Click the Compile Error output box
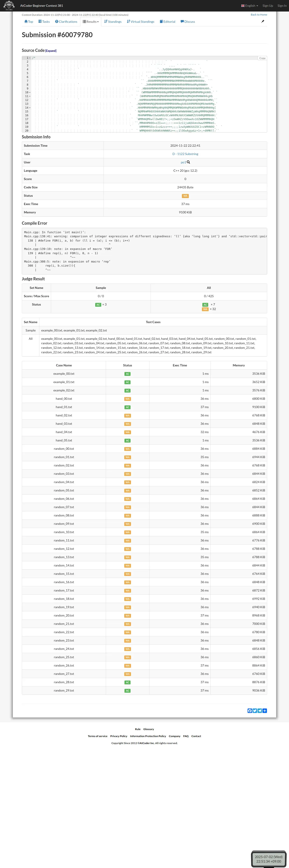289x868 pixels. 144,251
